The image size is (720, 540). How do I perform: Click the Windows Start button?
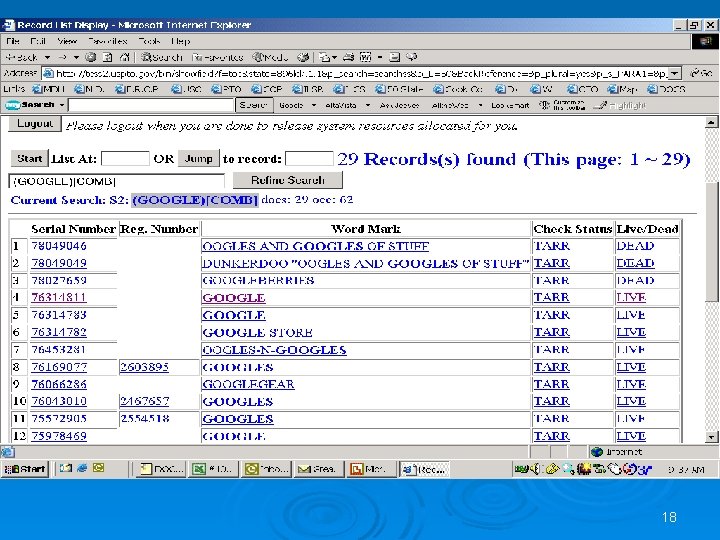point(25,469)
